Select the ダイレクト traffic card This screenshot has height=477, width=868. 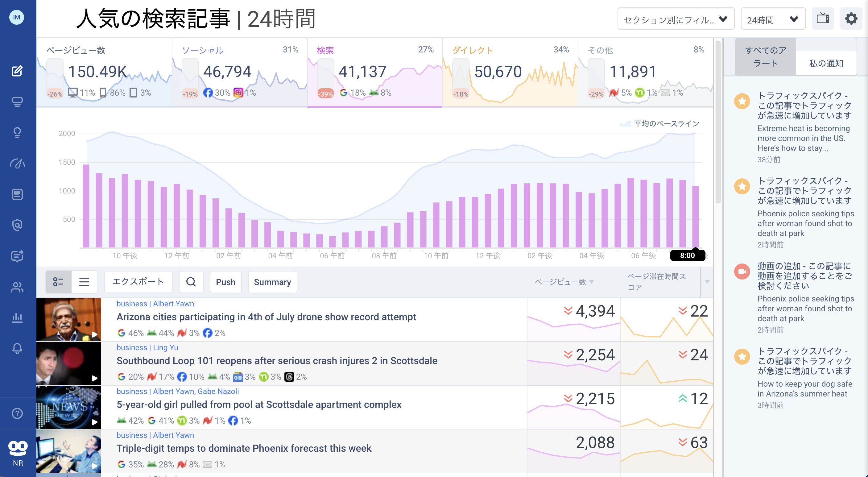pyautogui.click(x=510, y=73)
